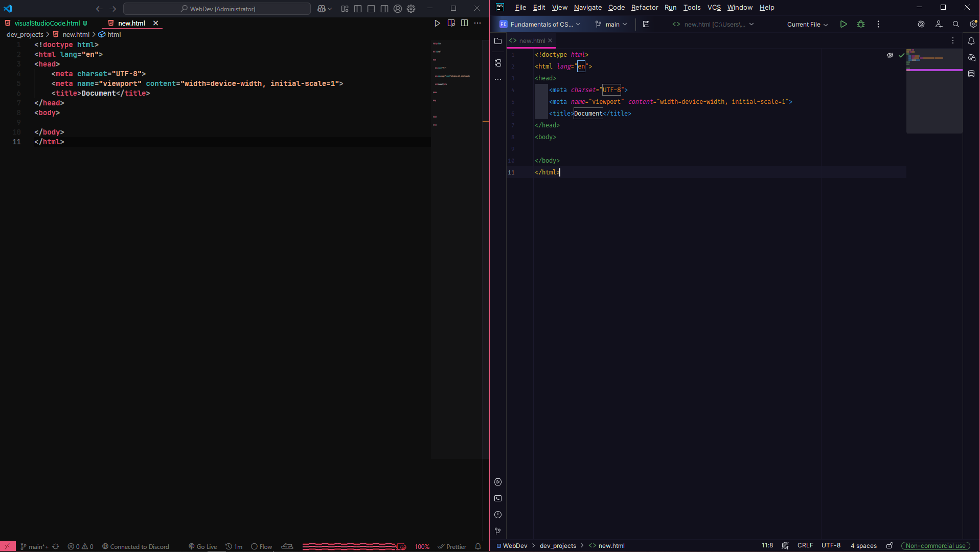
Task: Open WebStorm editor tabs options menu
Action: [953, 40]
